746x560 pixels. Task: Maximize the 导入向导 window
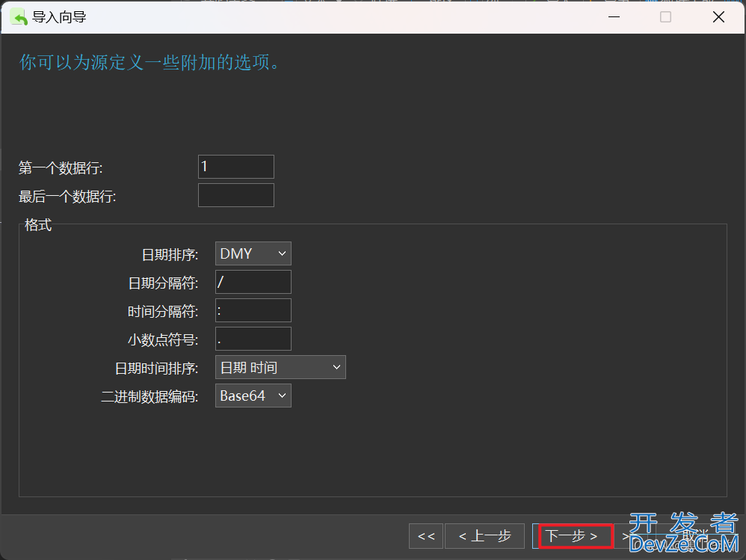pyautogui.click(x=665, y=17)
